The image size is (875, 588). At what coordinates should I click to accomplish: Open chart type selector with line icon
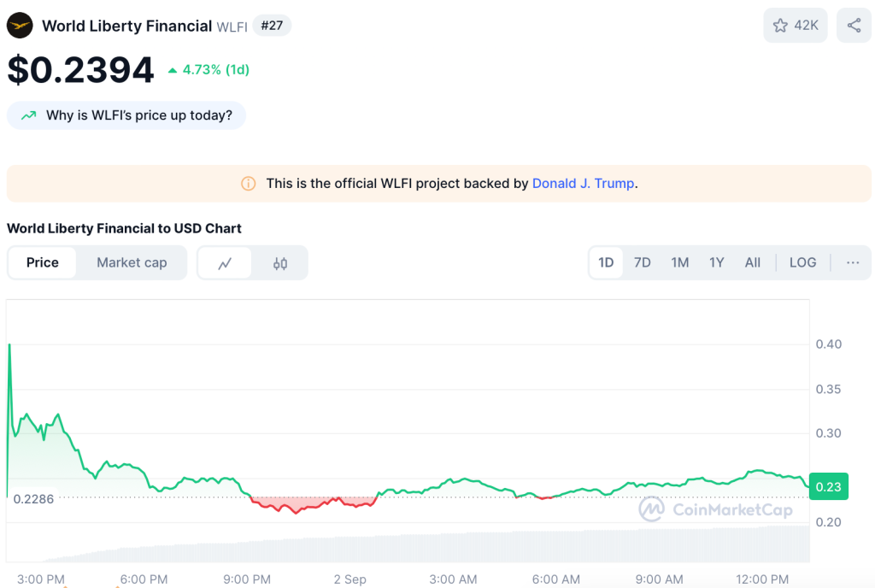pyautogui.click(x=225, y=262)
